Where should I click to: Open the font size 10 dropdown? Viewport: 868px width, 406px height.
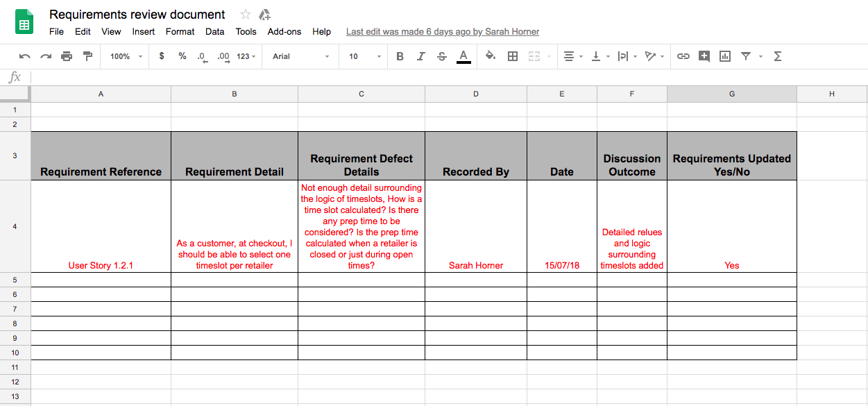tap(365, 56)
